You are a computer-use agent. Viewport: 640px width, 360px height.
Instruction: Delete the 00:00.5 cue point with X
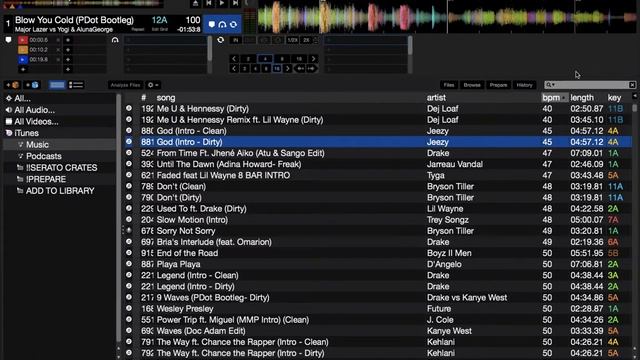[x=58, y=40]
